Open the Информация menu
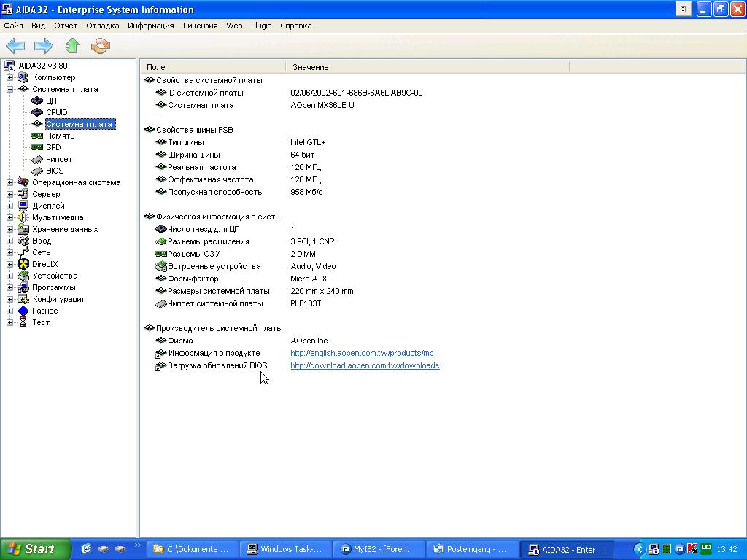 click(x=150, y=26)
